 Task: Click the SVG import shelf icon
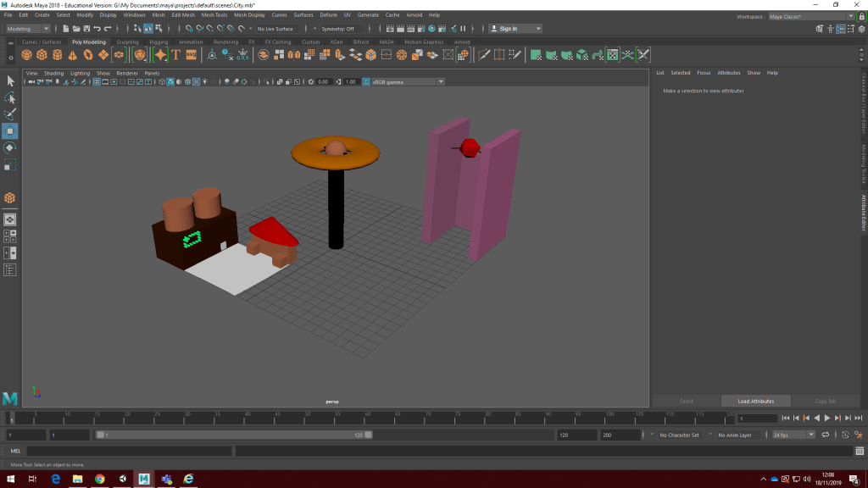click(191, 55)
